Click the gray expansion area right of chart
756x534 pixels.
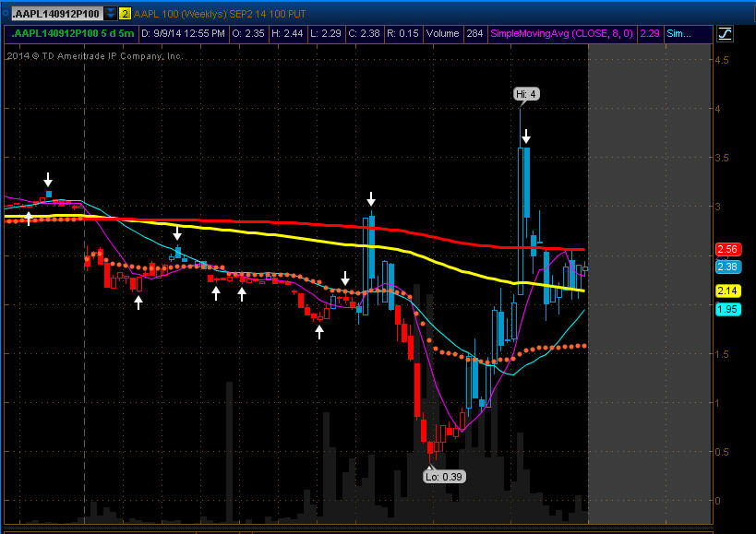tap(651, 277)
